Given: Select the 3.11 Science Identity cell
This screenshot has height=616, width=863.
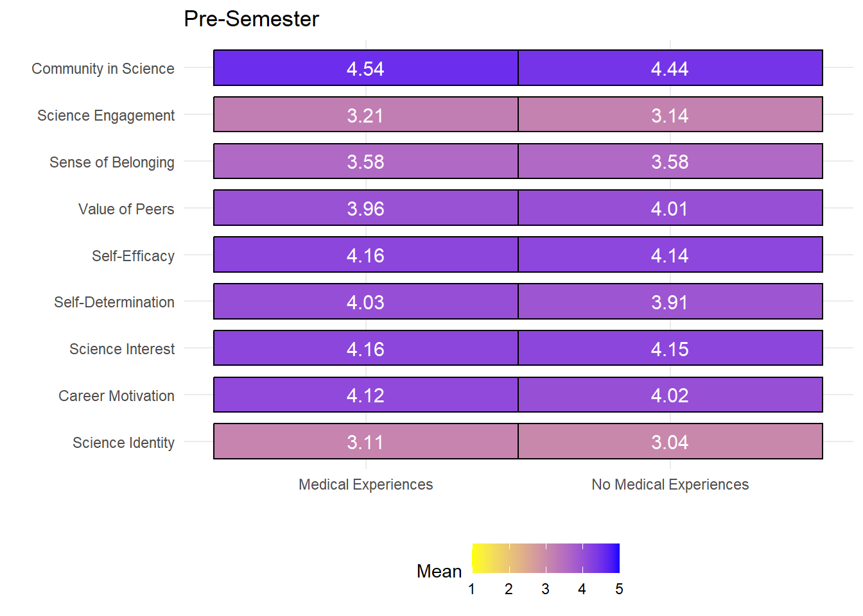Looking at the screenshot, I should (366, 441).
